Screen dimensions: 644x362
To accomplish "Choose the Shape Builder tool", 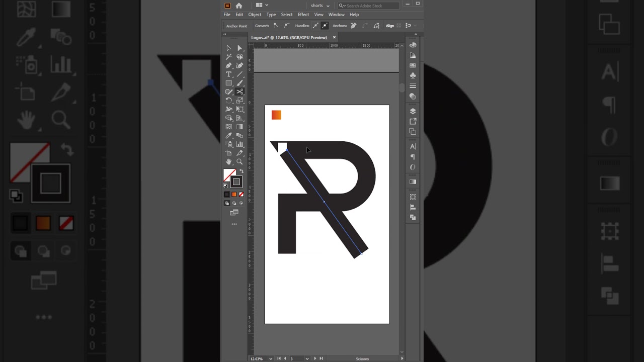I will (x=228, y=118).
